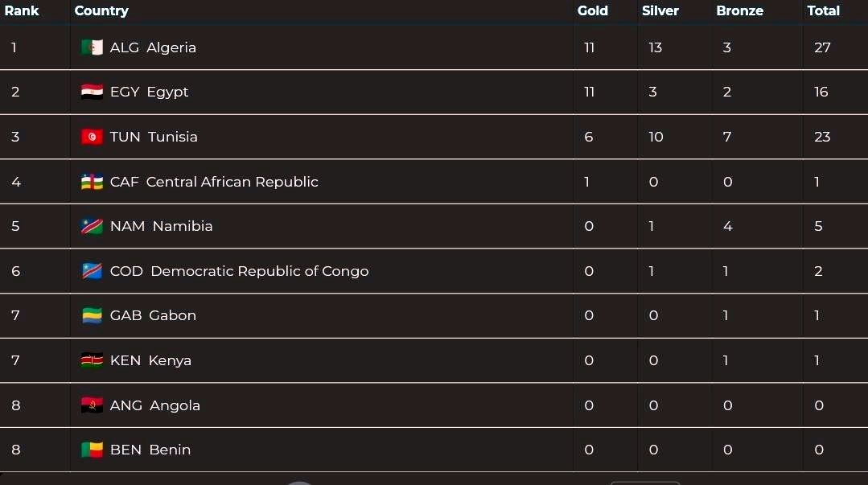Click the Central African Republic flag
Viewport: 868px width, 485px height.
[x=92, y=182]
